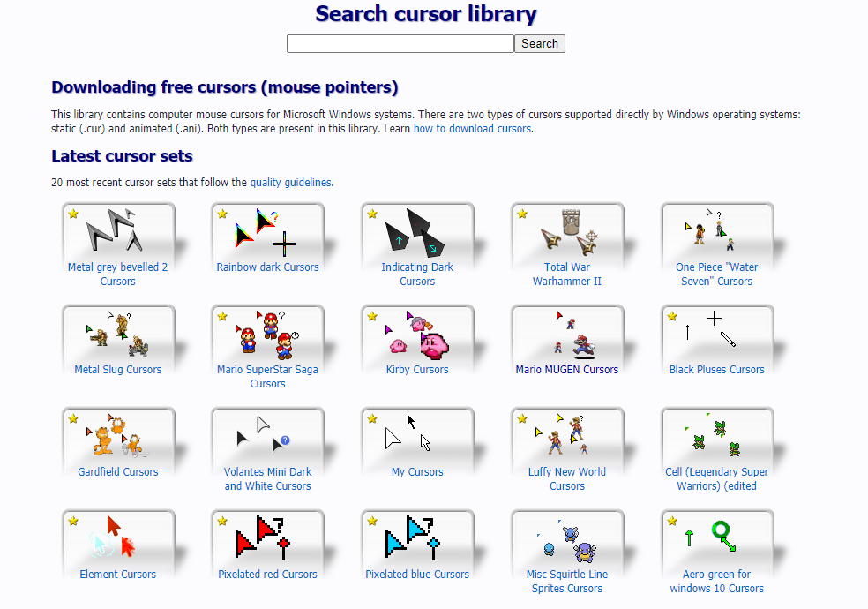Open the Gardfield orange cat cursor image
868x609 pixels.
point(116,434)
